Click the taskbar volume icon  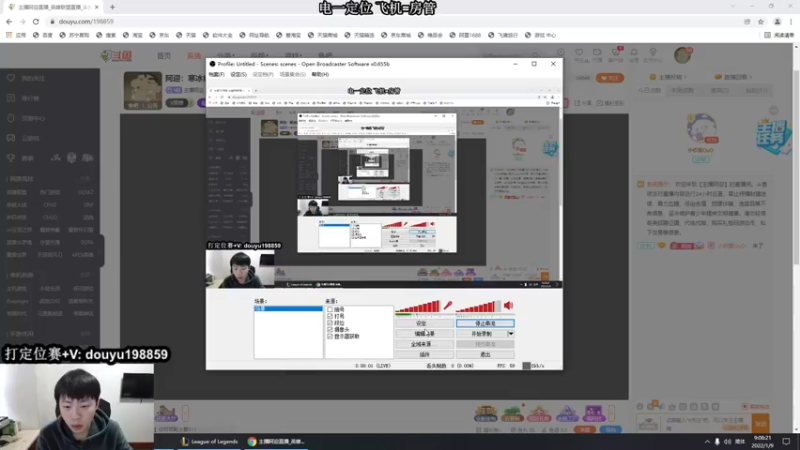pos(728,441)
